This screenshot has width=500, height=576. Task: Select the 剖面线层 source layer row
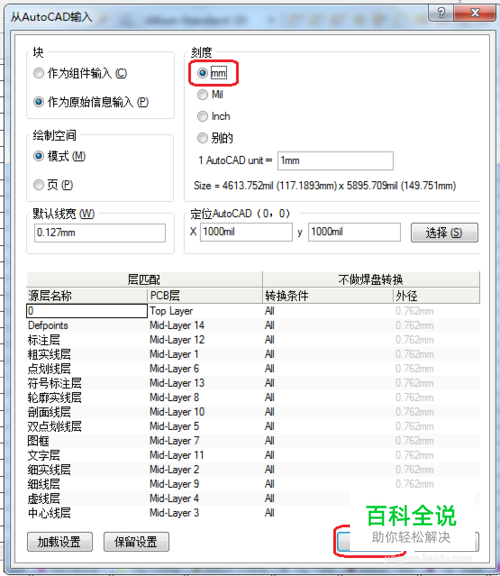[x=87, y=412]
